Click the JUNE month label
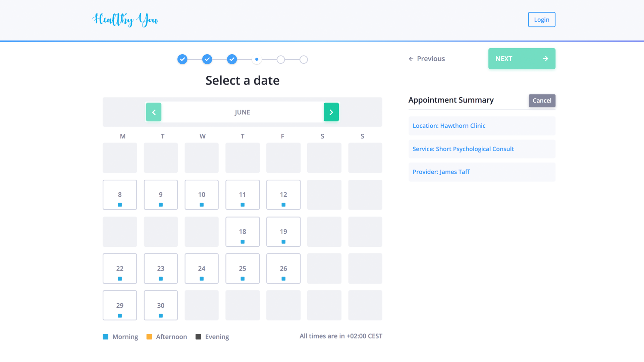The image size is (644, 362). click(x=242, y=112)
